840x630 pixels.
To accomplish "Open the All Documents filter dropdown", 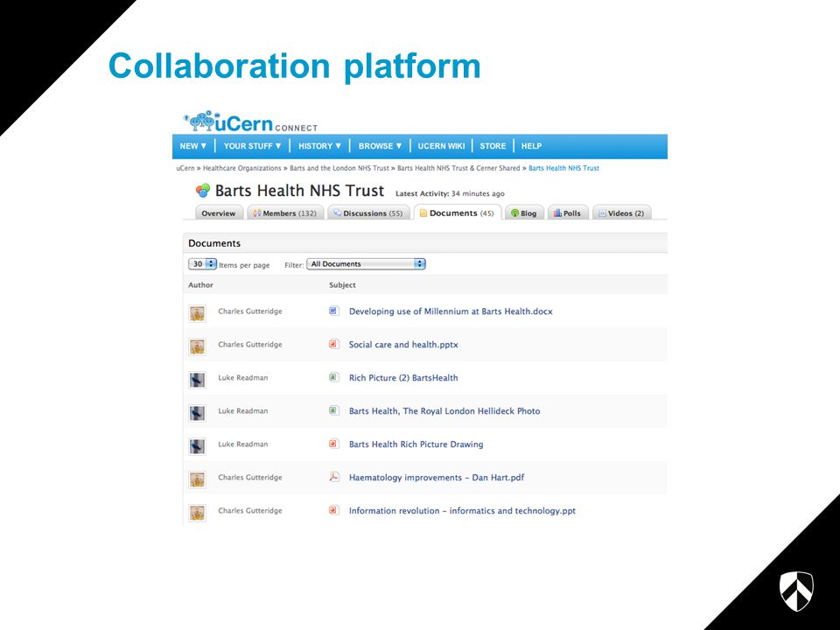I will coord(366,264).
